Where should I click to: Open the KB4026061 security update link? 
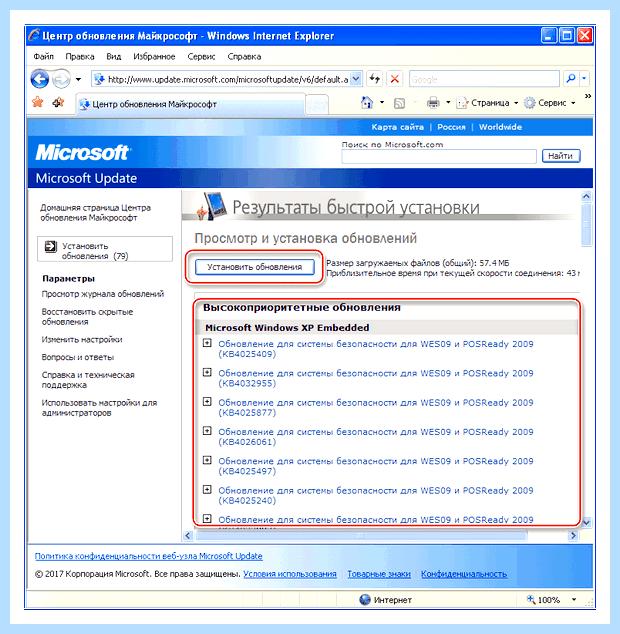pyautogui.click(x=376, y=437)
